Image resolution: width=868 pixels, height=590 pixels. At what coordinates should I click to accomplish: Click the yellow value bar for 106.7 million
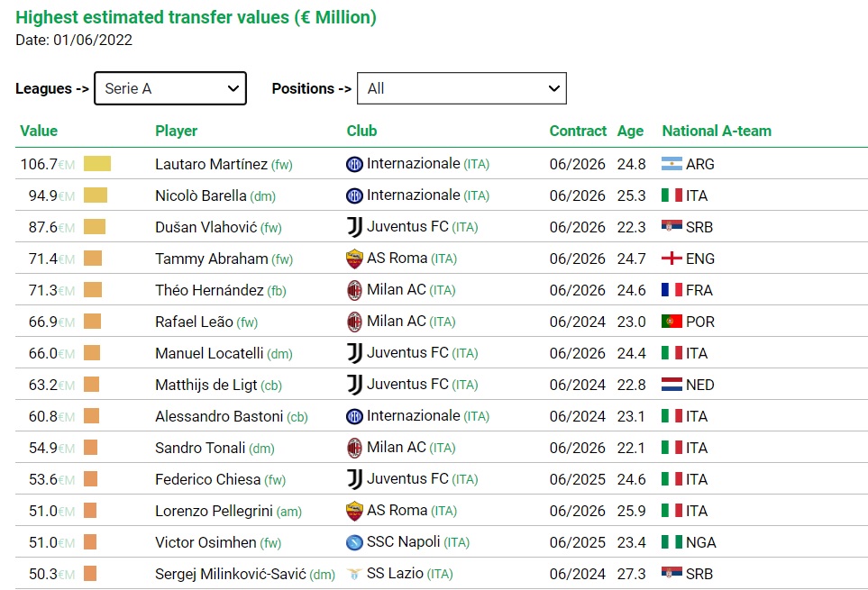97,164
